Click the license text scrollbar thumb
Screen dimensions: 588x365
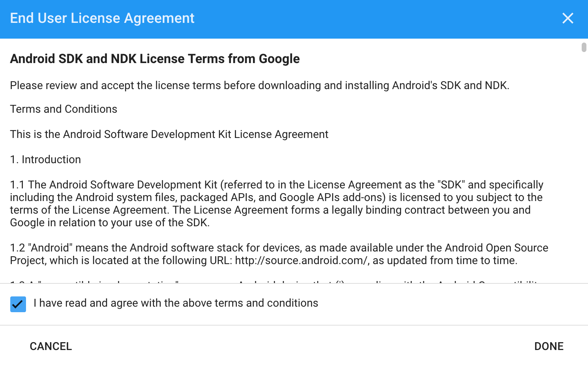tap(584, 47)
